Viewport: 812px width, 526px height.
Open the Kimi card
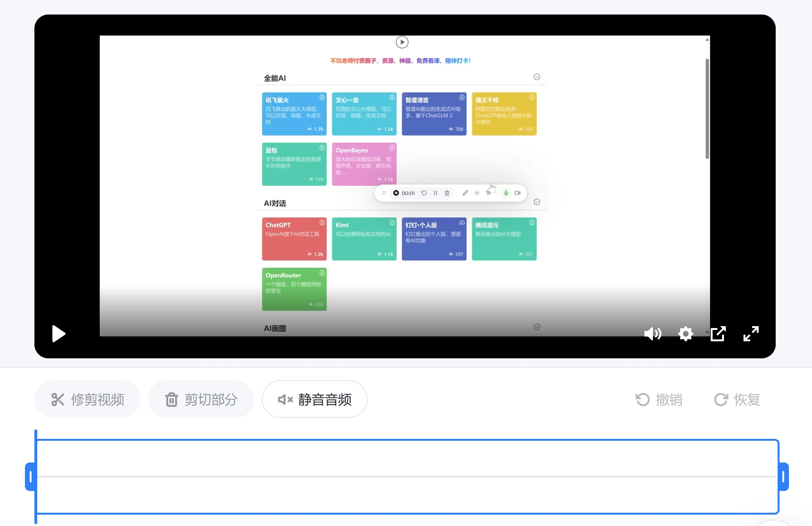click(x=364, y=239)
